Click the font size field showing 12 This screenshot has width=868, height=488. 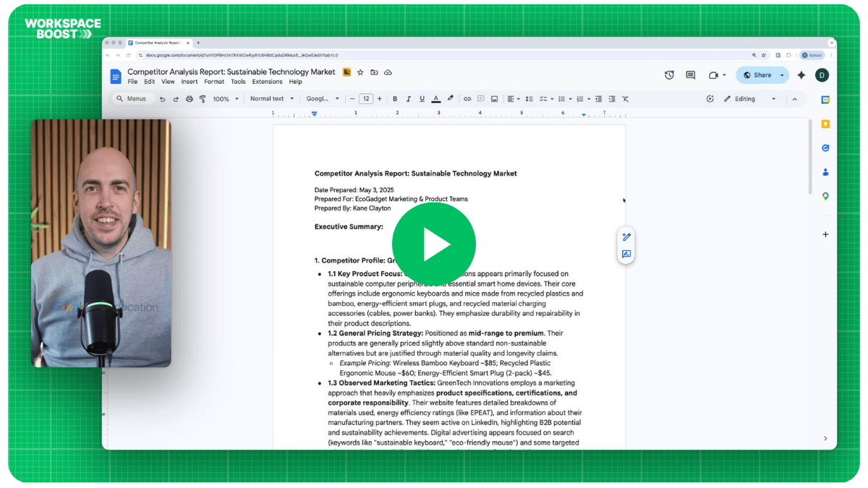tap(366, 99)
